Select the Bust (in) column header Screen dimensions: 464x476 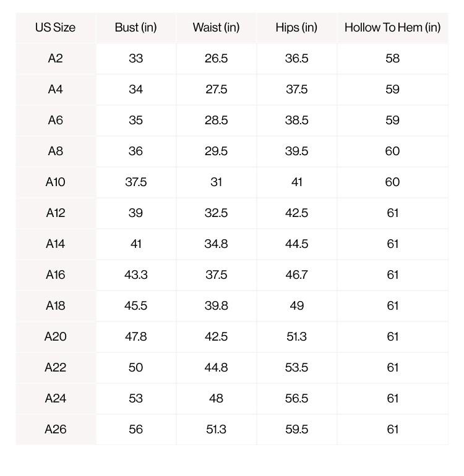pos(135,27)
